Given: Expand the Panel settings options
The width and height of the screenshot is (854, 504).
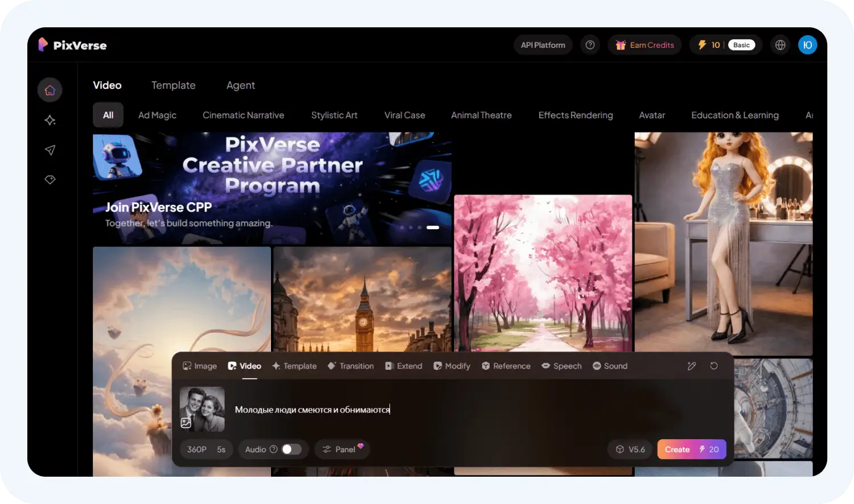Looking at the screenshot, I should 342,449.
